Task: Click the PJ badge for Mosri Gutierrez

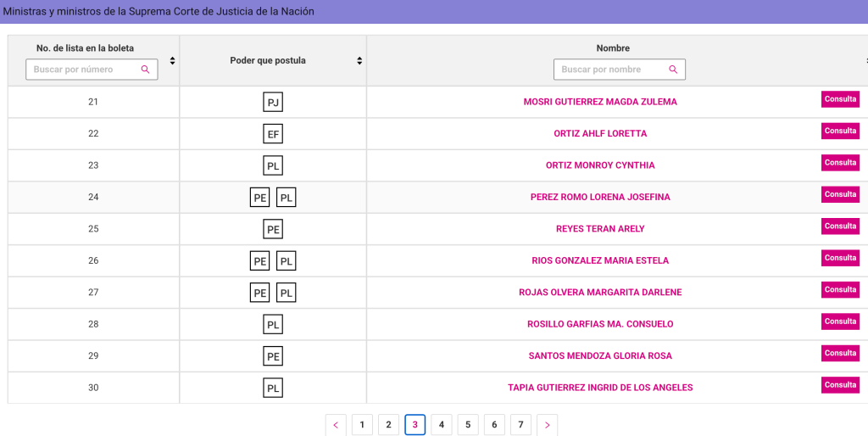Action: [x=273, y=103]
